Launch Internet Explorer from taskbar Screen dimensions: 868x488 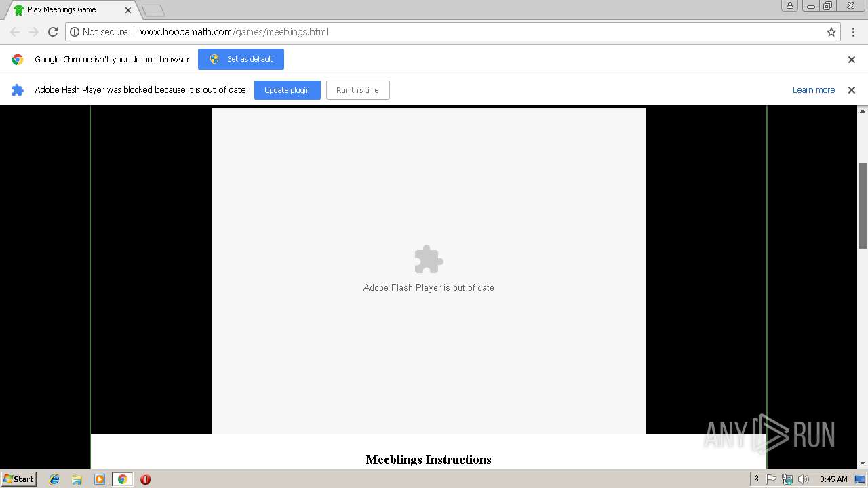click(x=54, y=479)
